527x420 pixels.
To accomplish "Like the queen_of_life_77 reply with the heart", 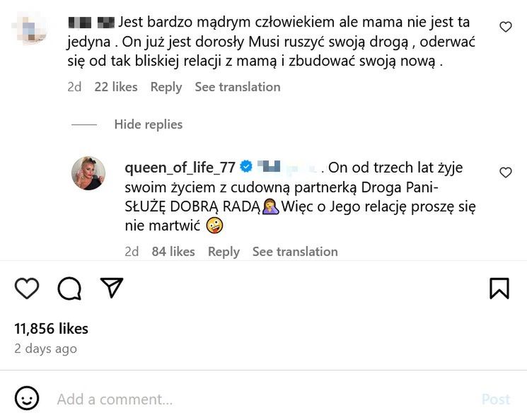I will point(505,173).
